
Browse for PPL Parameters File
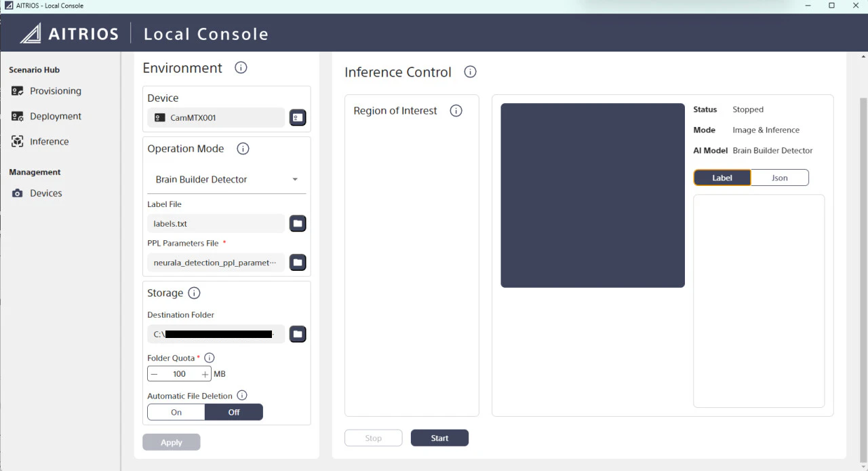298,263
